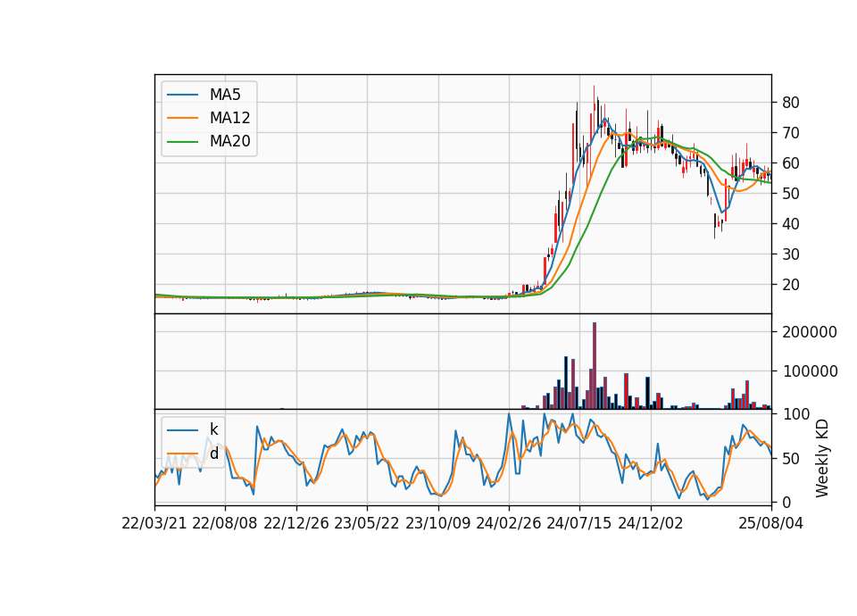The width and height of the screenshot is (857, 616).
Task: Click the orange MA12 legend line sample
Action: (x=182, y=118)
